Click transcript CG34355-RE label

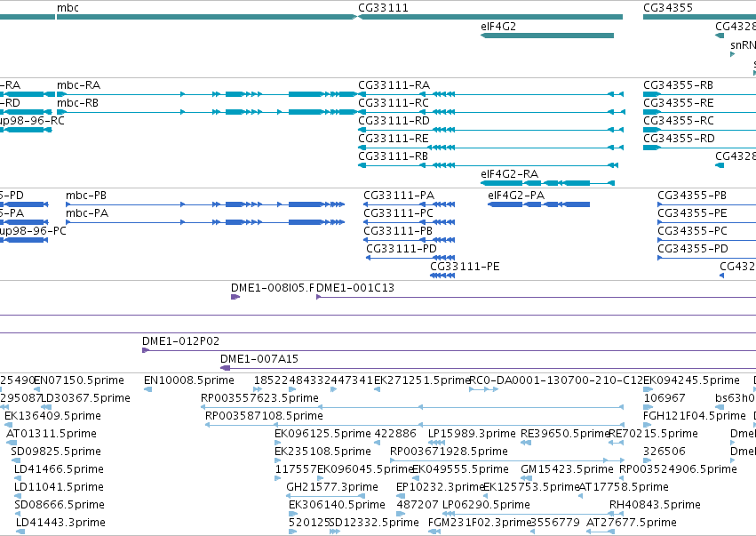(x=679, y=103)
